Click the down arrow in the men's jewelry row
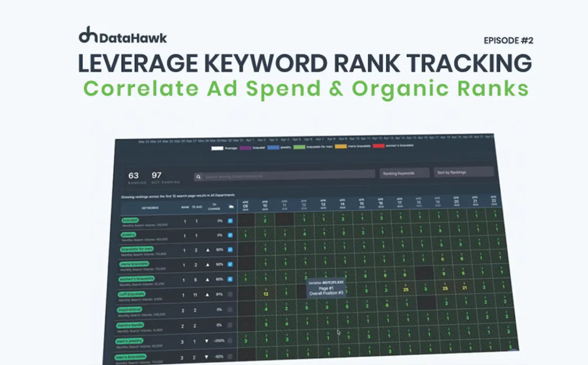This screenshot has height=365, width=588. click(x=206, y=341)
